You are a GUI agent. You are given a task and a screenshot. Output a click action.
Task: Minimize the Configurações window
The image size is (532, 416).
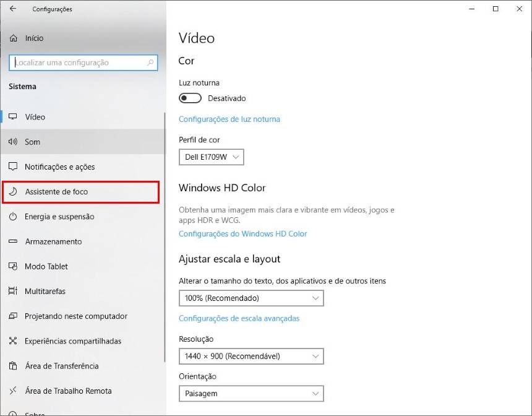click(471, 9)
